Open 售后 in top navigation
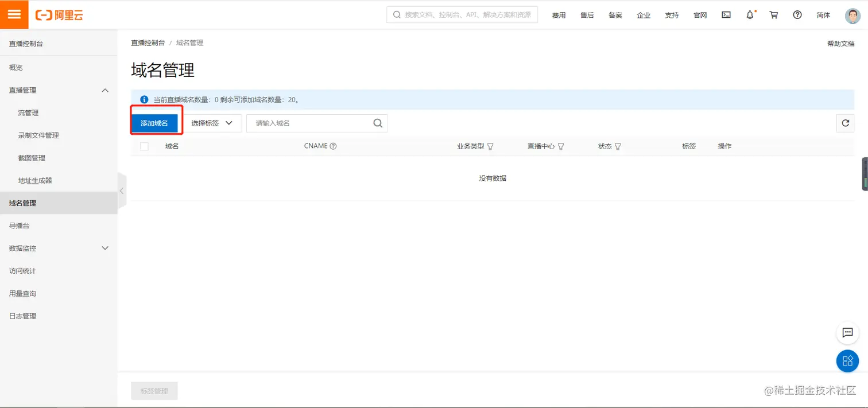The width and height of the screenshot is (868, 408). pyautogui.click(x=587, y=15)
